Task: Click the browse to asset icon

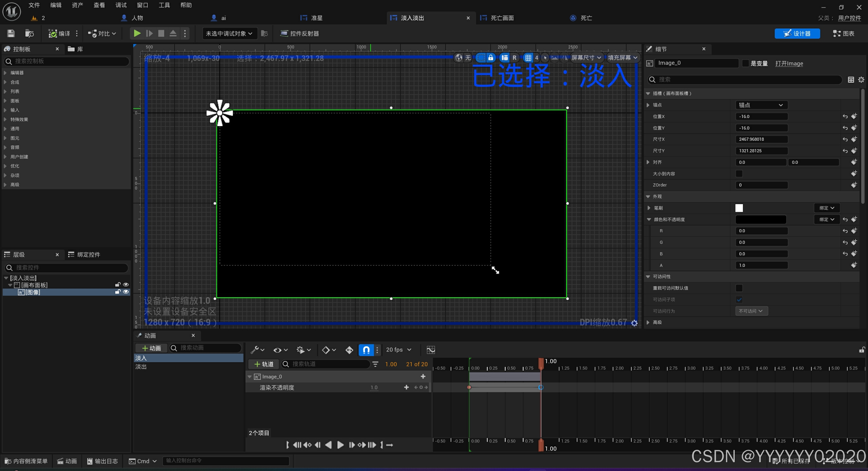Action: click(29, 33)
